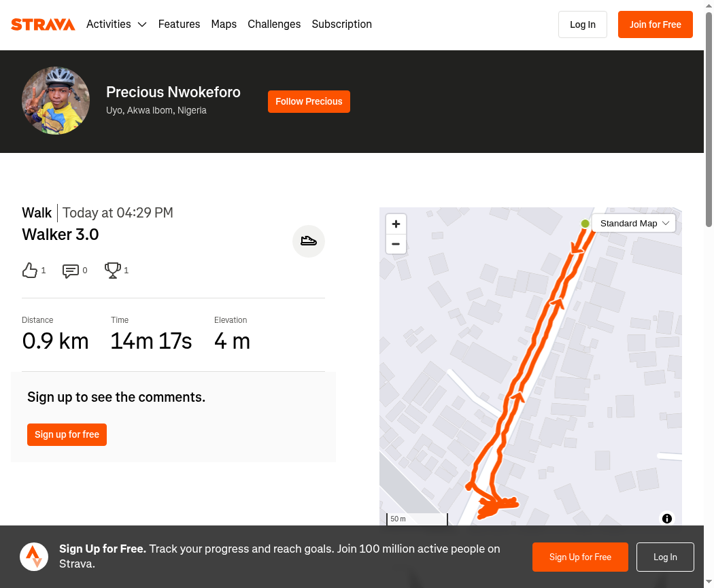The width and height of the screenshot is (714, 588).
Task: Open the map attribution info icon
Action: [666, 519]
